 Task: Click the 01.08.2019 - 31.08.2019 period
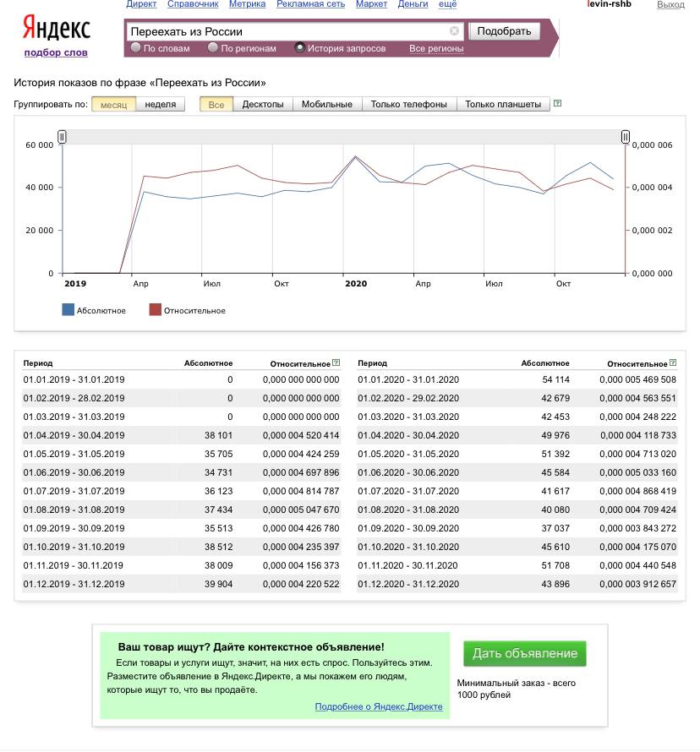coord(74,510)
